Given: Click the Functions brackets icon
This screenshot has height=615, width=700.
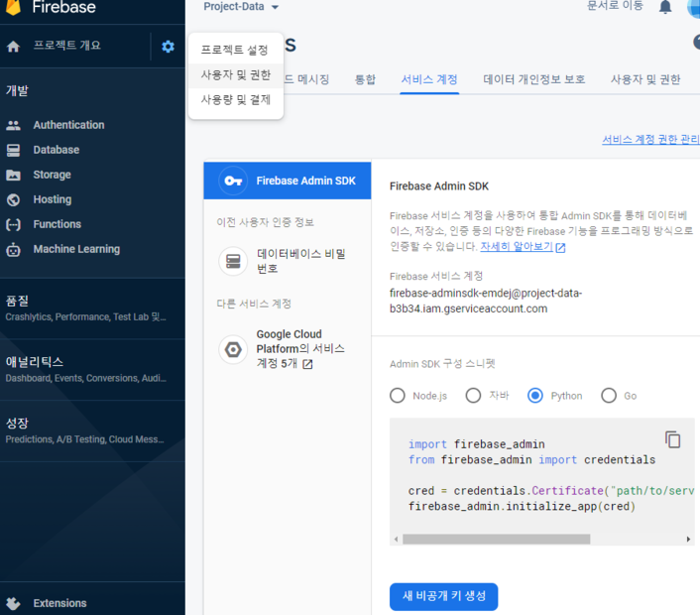Looking at the screenshot, I should (14, 224).
